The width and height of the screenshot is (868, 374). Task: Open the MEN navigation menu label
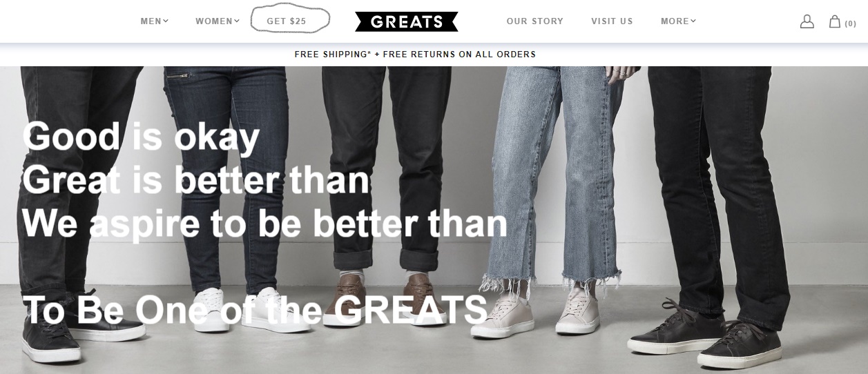point(151,21)
